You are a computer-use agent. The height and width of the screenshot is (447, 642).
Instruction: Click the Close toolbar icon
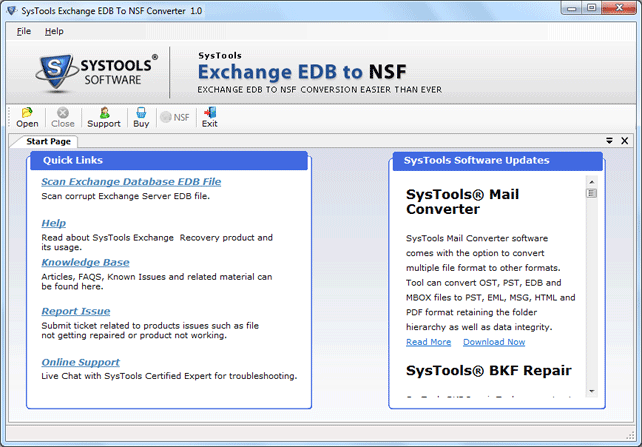coord(62,117)
